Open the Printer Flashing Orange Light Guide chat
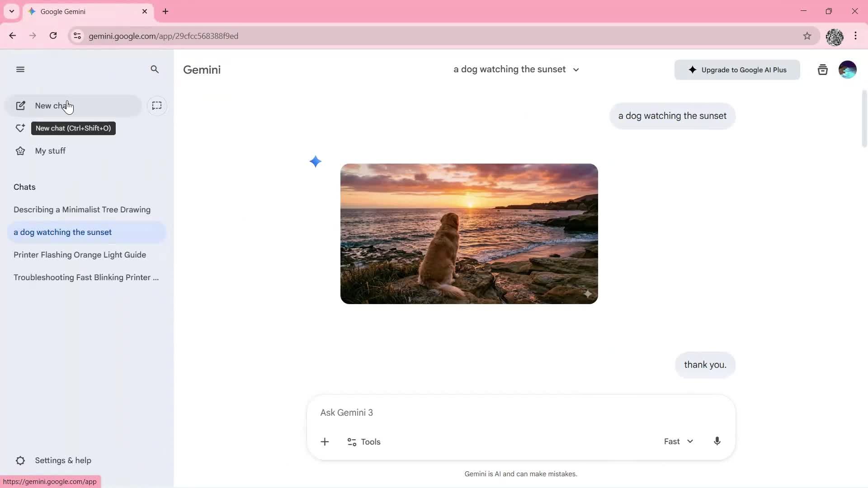 tap(80, 255)
